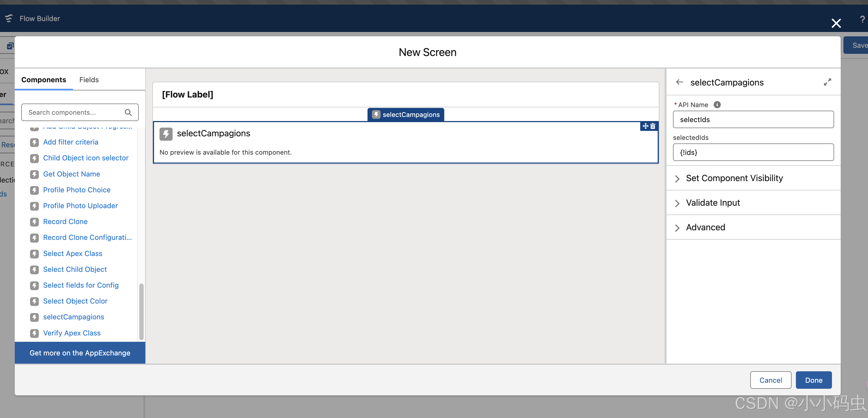
Task: Click the back arrow beside selectCampagions title
Action: tap(679, 82)
